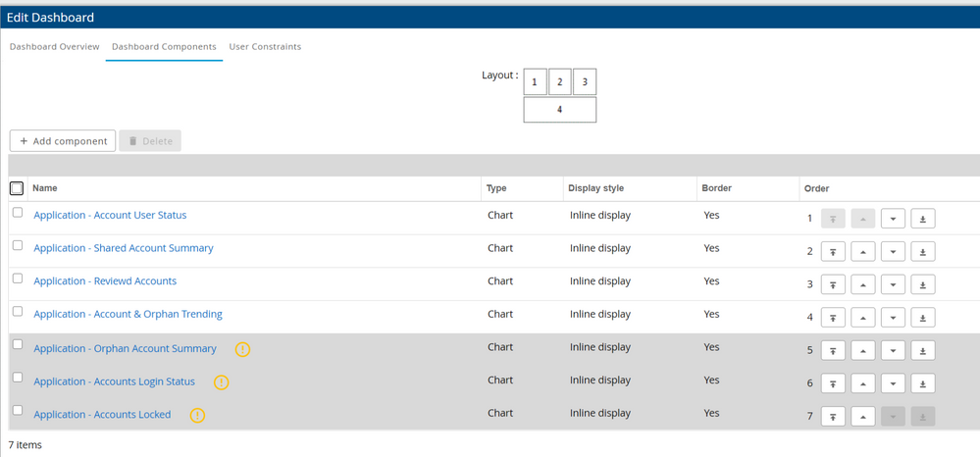Move Accounts Locked to top of order
Image resolution: width=980 pixels, height=457 pixels.
tap(833, 417)
